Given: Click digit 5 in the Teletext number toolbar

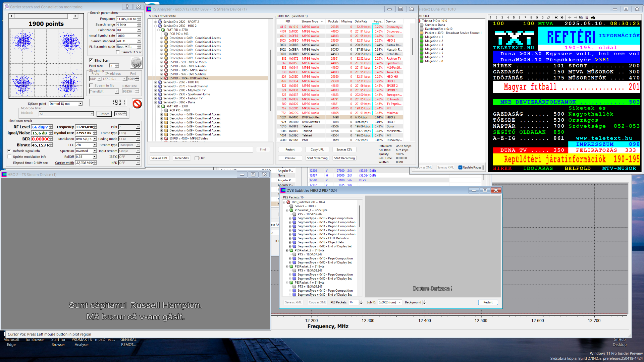Looking at the screenshot, I should (x=514, y=17).
